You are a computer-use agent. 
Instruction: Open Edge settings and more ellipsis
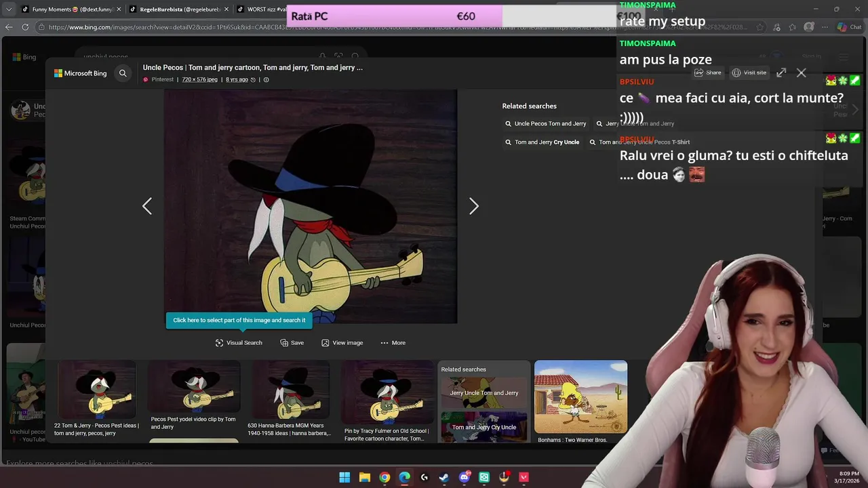[x=825, y=27]
